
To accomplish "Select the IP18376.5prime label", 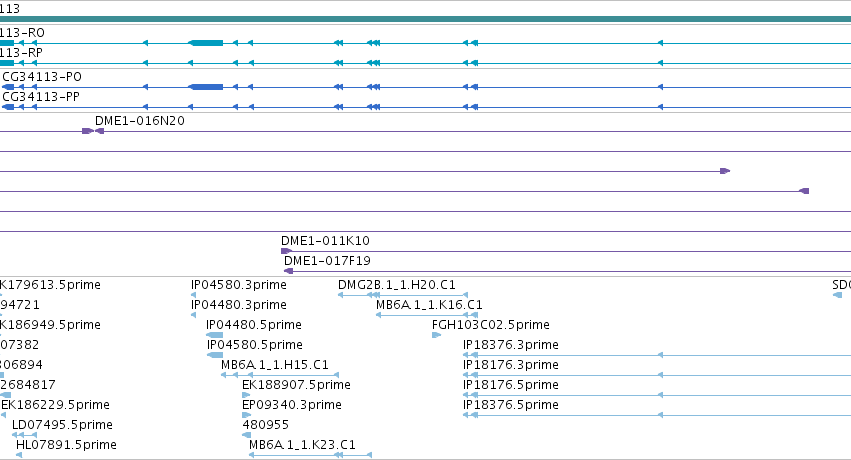I will [511, 405].
